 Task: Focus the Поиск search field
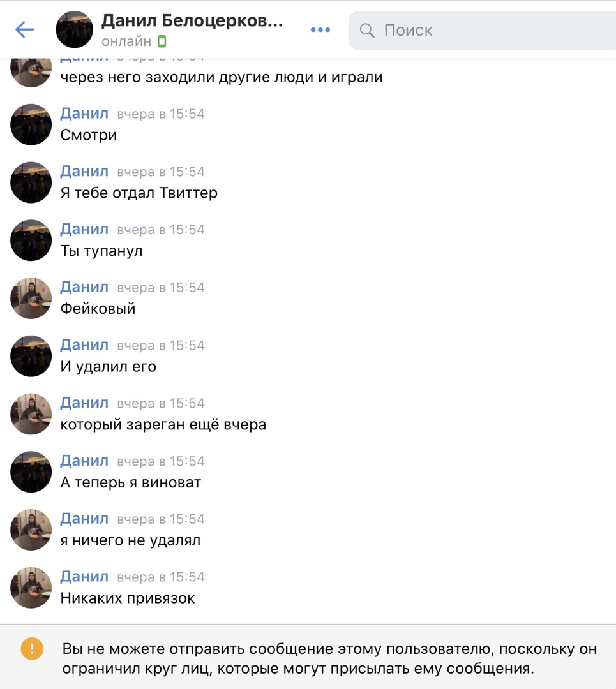(x=483, y=31)
